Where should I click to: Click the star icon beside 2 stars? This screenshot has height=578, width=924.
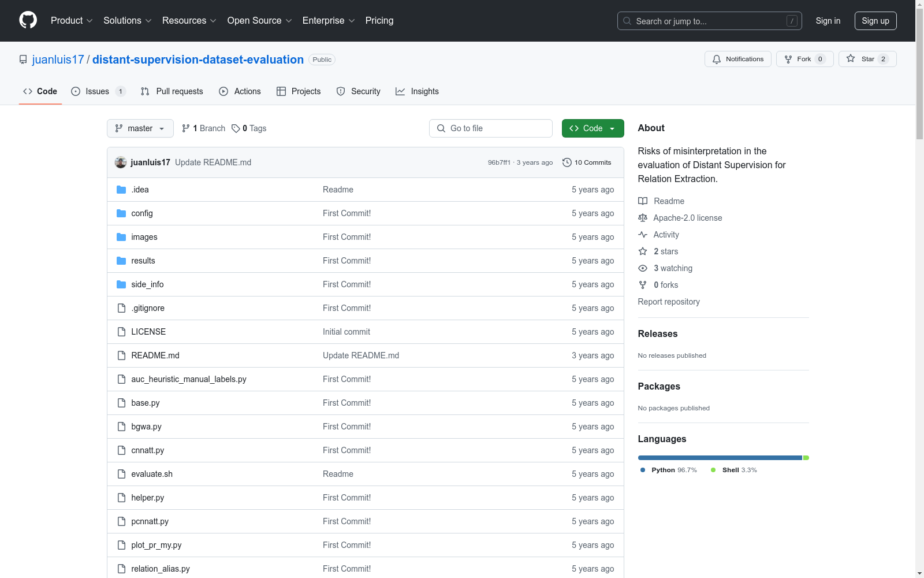point(643,251)
